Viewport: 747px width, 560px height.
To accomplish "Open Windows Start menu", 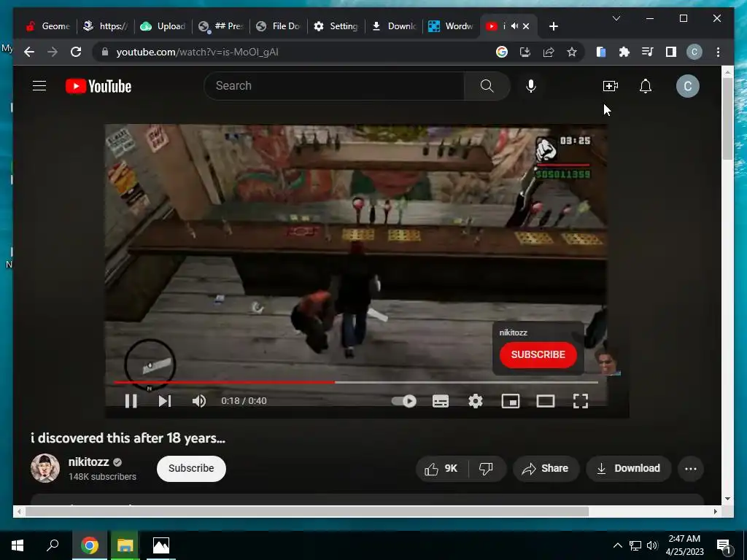I will pyautogui.click(x=18, y=545).
